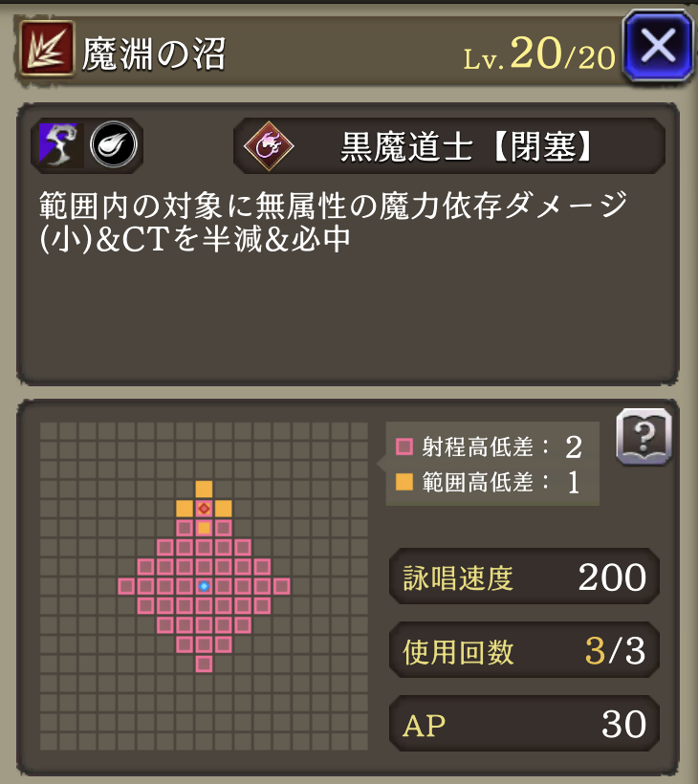The width and height of the screenshot is (698, 784).
Task: Tap the bottommost pink range tile in the grid
Action: 204,664
